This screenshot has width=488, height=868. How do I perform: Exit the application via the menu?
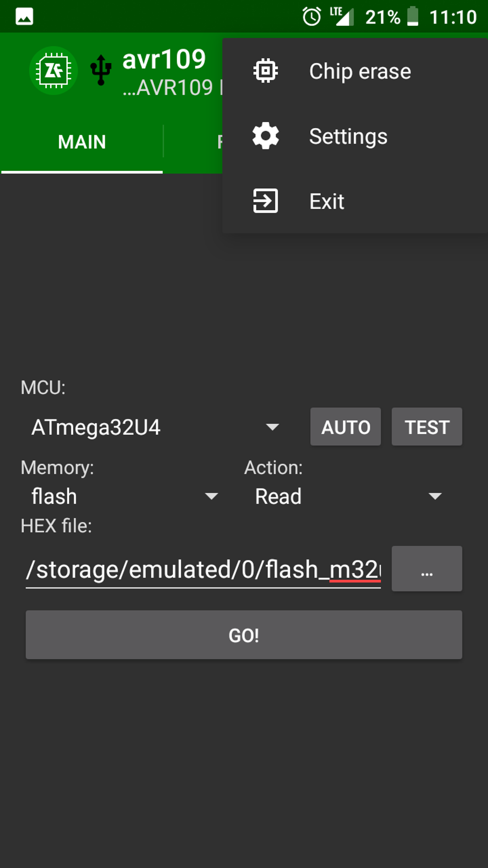click(x=326, y=201)
